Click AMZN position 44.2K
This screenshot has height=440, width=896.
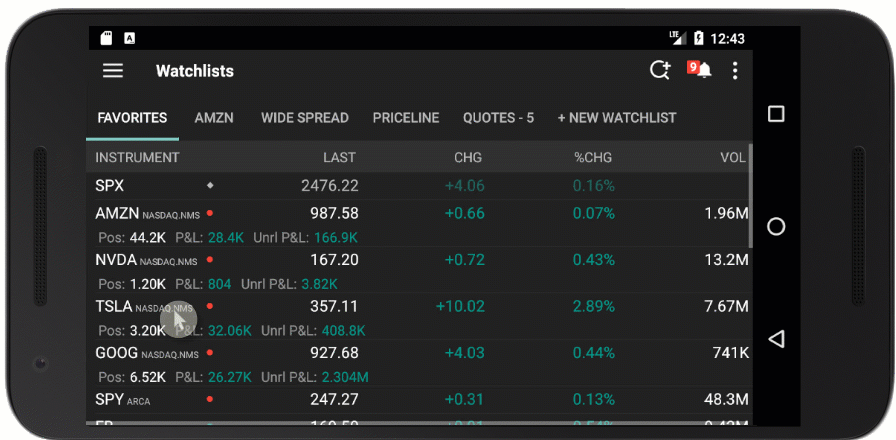(147, 238)
